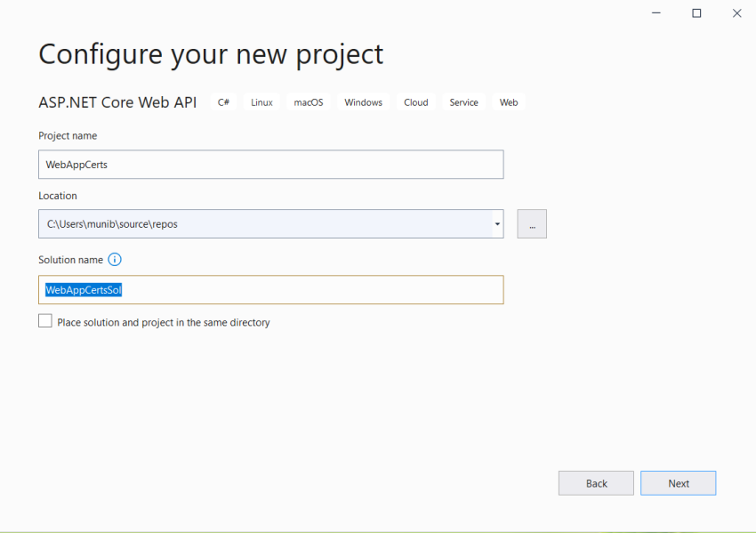Open the Location dropdown arrow

point(495,223)
